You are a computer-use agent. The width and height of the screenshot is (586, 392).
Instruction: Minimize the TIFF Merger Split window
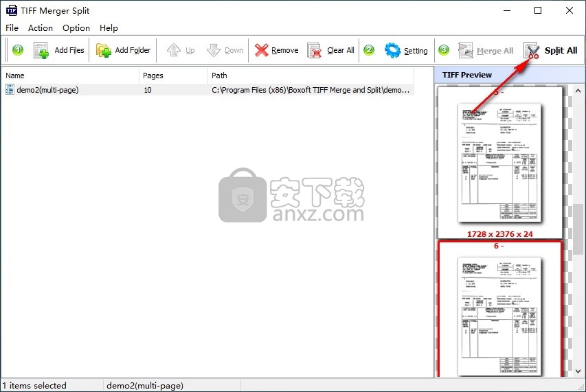pos(507,10)
